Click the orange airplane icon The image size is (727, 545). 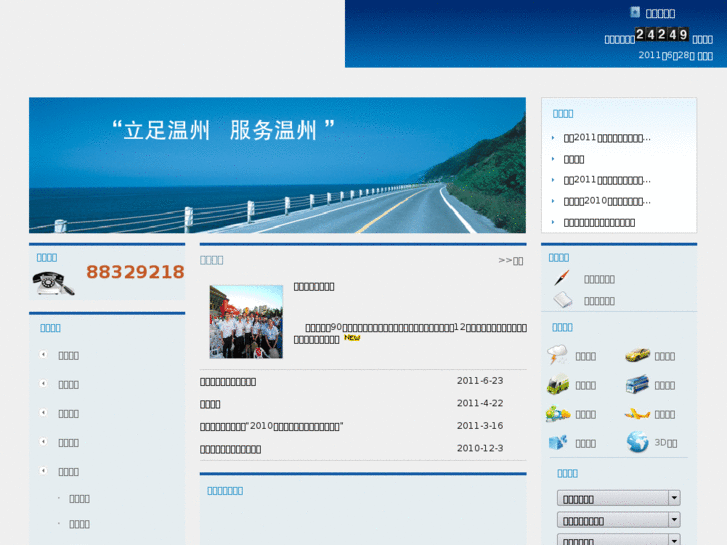[637, 413]
